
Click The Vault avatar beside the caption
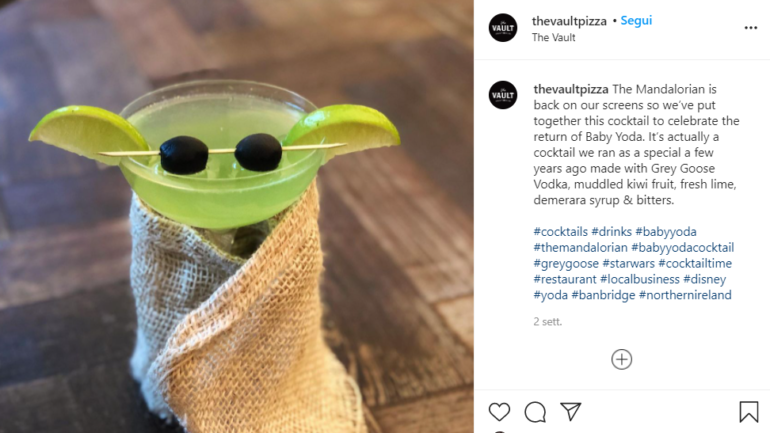pos(503,95)
